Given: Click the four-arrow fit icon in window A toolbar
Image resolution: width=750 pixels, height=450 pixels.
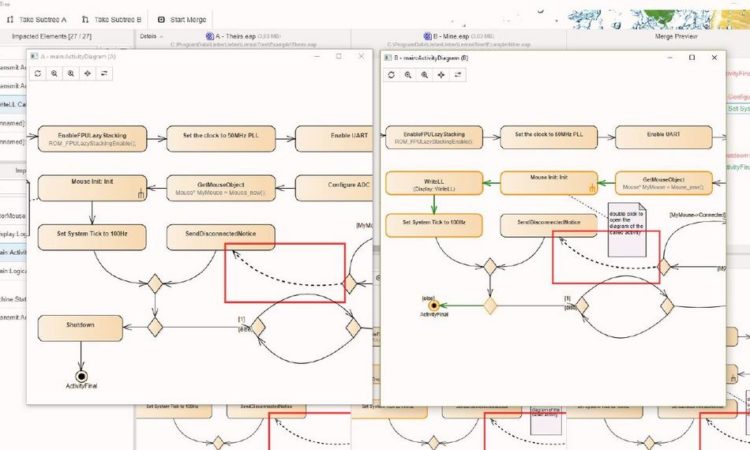Looking at the screenshot, I should (x=88, y=73).
